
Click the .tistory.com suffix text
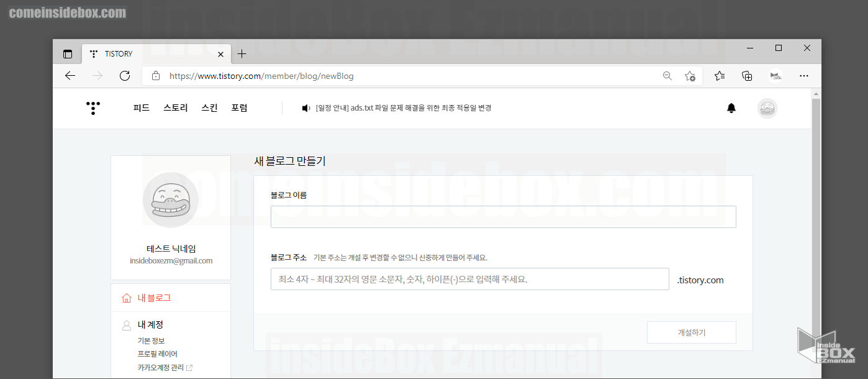pos(700,280)
